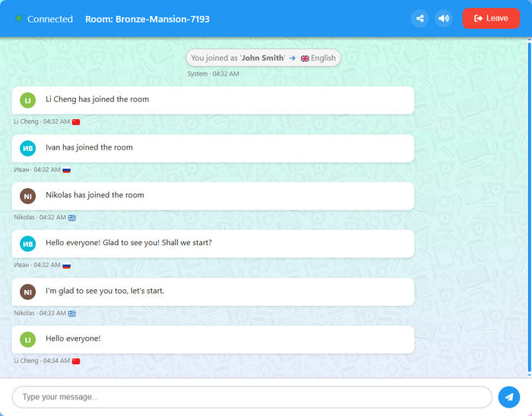Click 'Nikolas · 04:33 AM' sender line
The image size is (532, 416).
(40, 313)
